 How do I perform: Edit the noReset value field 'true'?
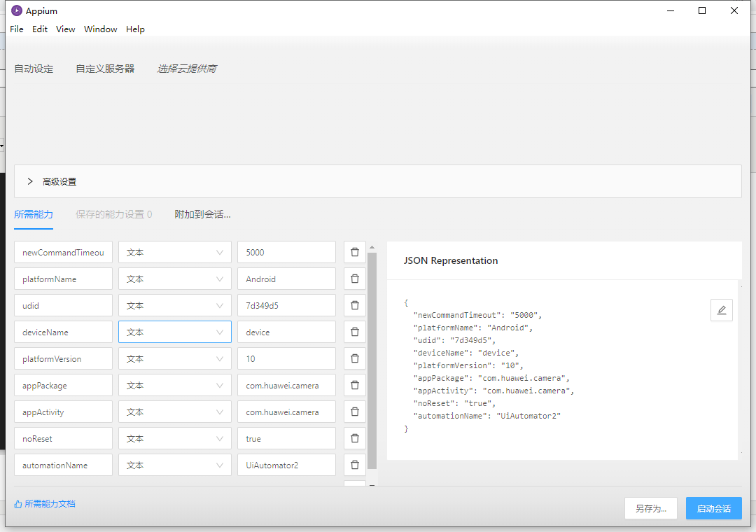(x=286, y=438)
